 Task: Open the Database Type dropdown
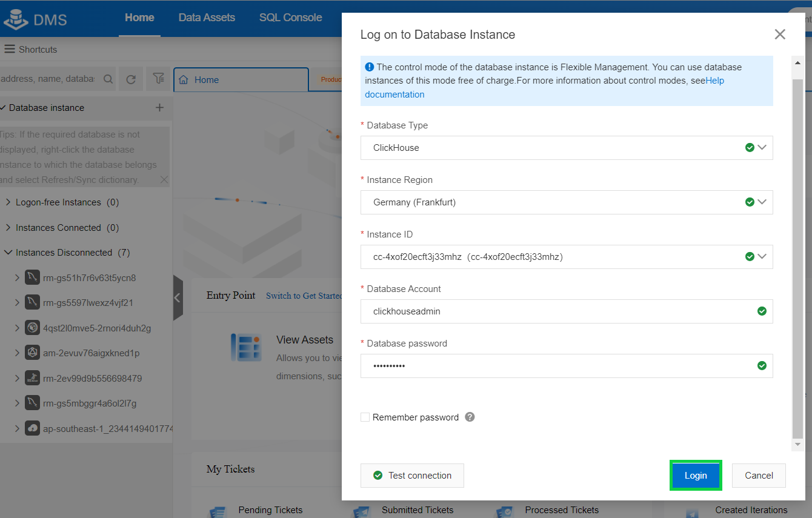(x=567, y=148)
